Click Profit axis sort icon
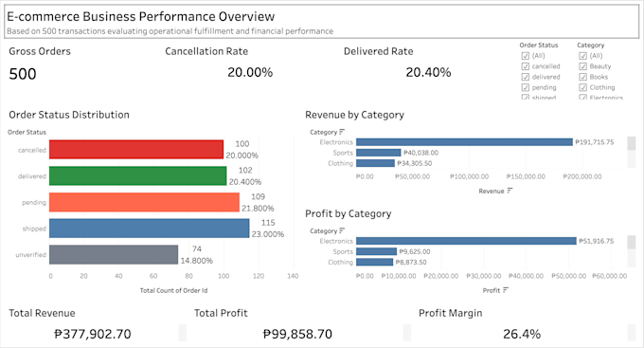Viewport: 644px width, 348px height. pos(506,290)
